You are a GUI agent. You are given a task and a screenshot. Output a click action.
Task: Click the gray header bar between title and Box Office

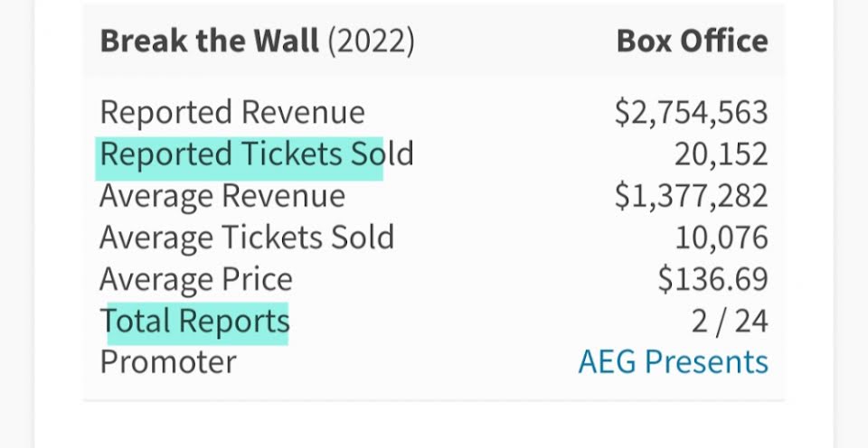(515, 42)
